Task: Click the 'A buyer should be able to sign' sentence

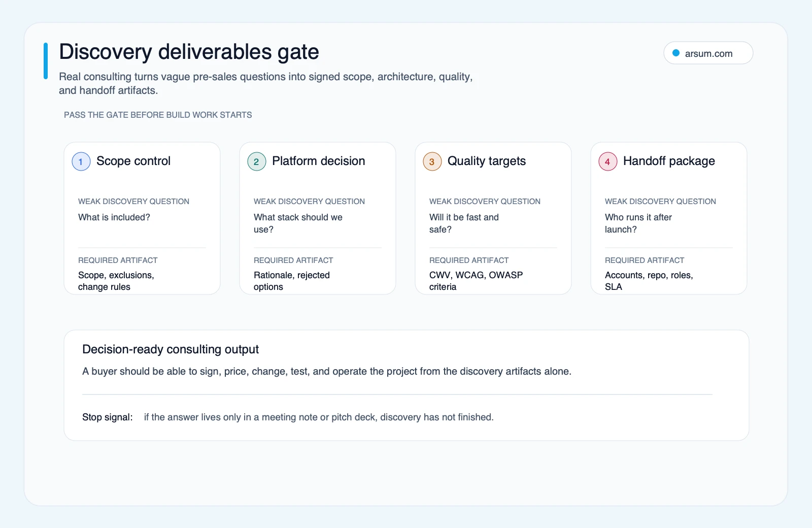Action: [327, 372]
